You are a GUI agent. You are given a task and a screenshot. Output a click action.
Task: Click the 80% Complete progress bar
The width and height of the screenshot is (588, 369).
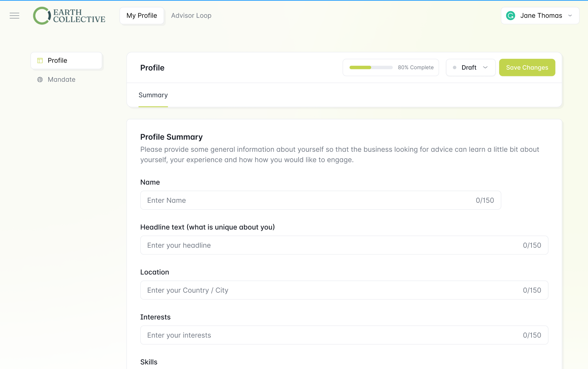point(371,67)
